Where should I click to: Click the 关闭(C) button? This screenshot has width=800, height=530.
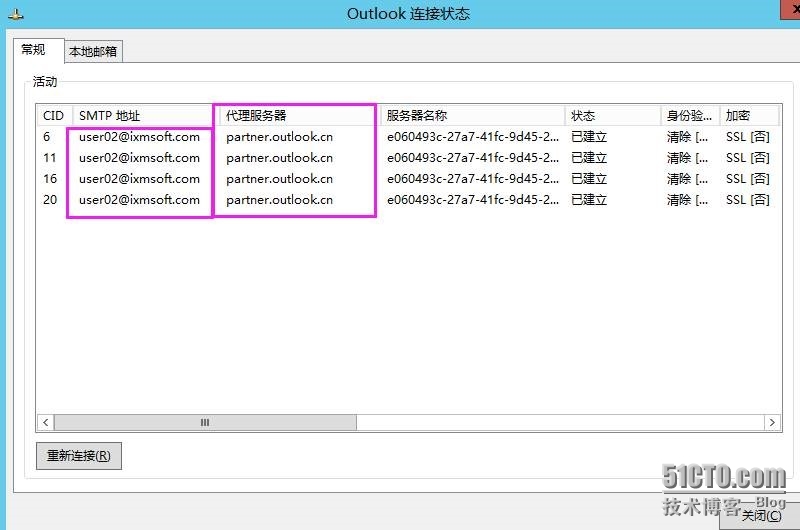760,516
